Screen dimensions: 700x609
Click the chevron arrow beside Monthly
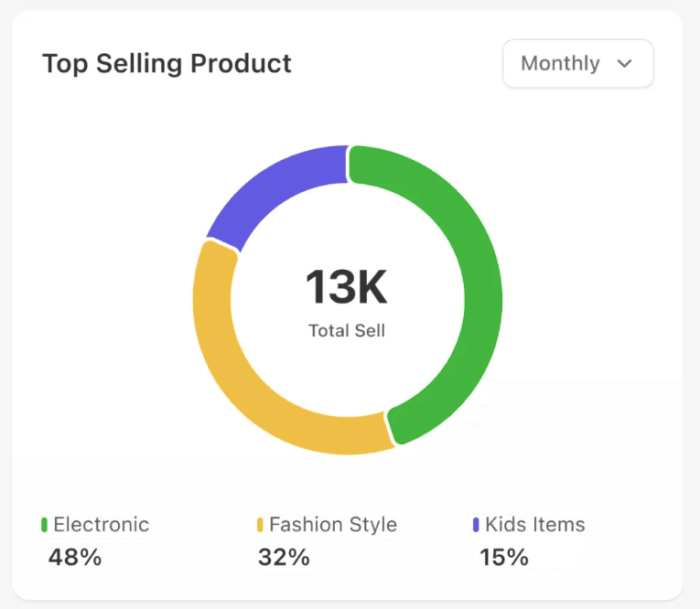click(625, 64)
